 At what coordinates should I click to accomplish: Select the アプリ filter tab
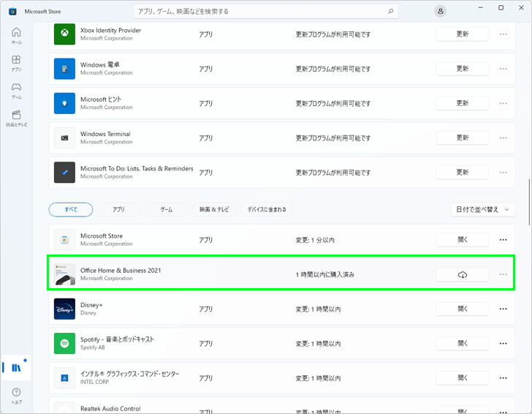tap(118, 209)
